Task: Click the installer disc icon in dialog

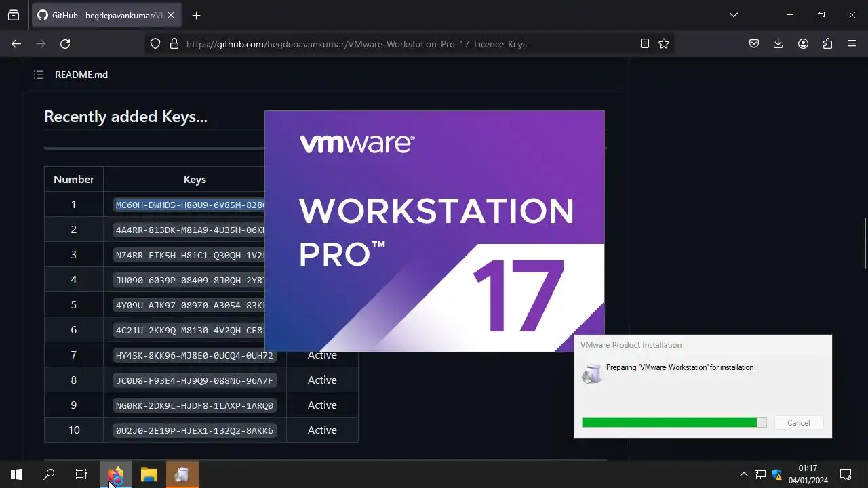Action: tap(592, 373)
